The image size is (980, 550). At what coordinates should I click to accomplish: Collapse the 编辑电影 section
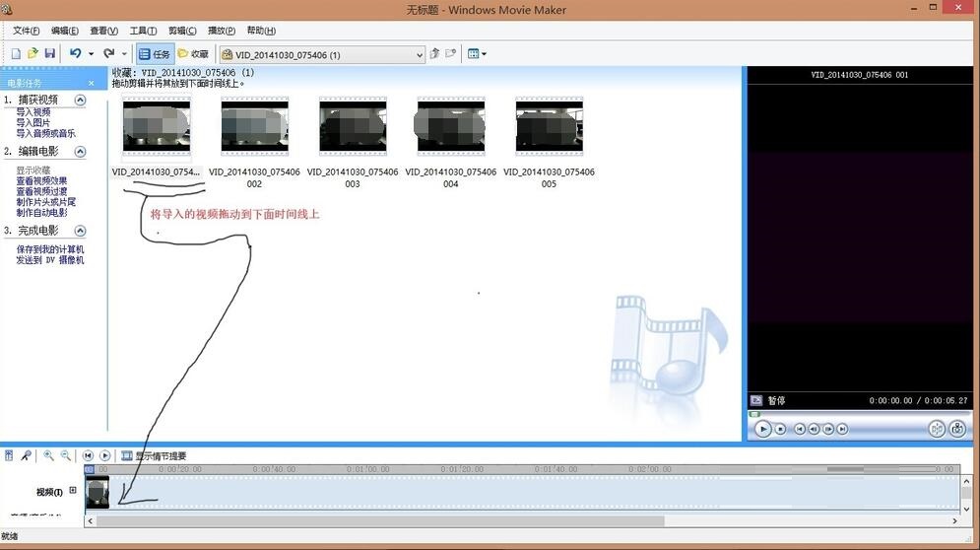click(x=80, y=152)
